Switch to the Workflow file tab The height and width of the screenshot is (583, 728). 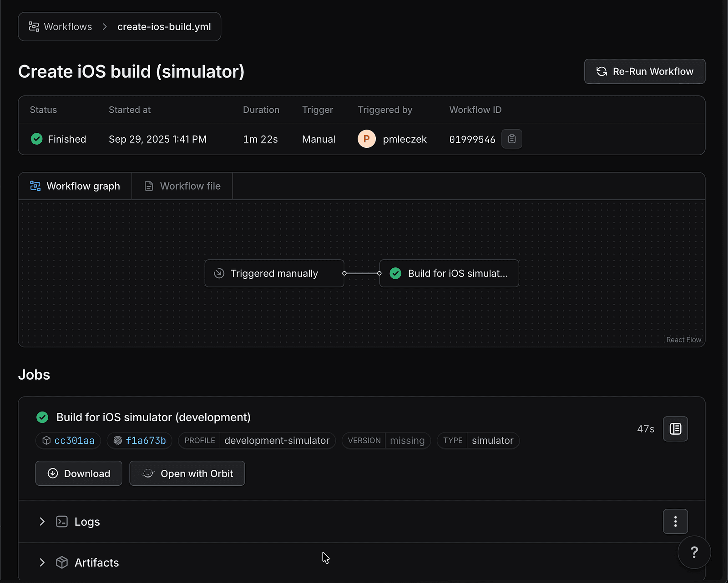182,186
